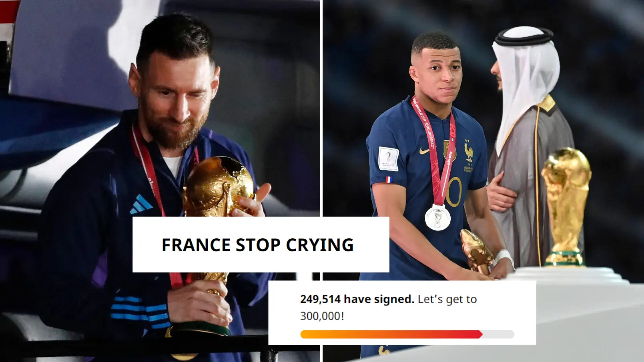Click the silver medal on the player's chest

tap(437, 217)
